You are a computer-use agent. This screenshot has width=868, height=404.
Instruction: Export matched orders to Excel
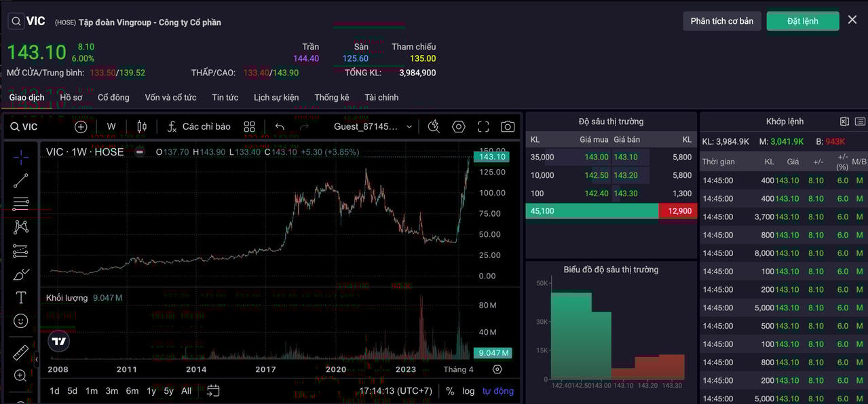click(844, 122)
